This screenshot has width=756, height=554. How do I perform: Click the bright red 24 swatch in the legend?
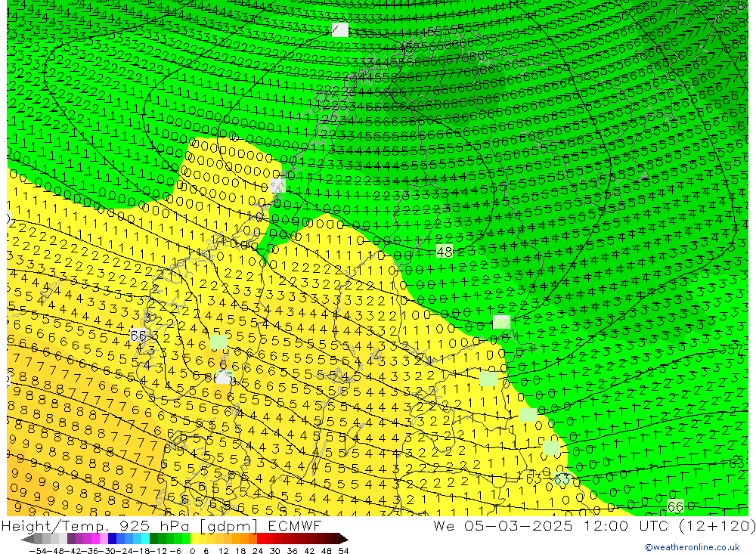[x=261, y=540]
